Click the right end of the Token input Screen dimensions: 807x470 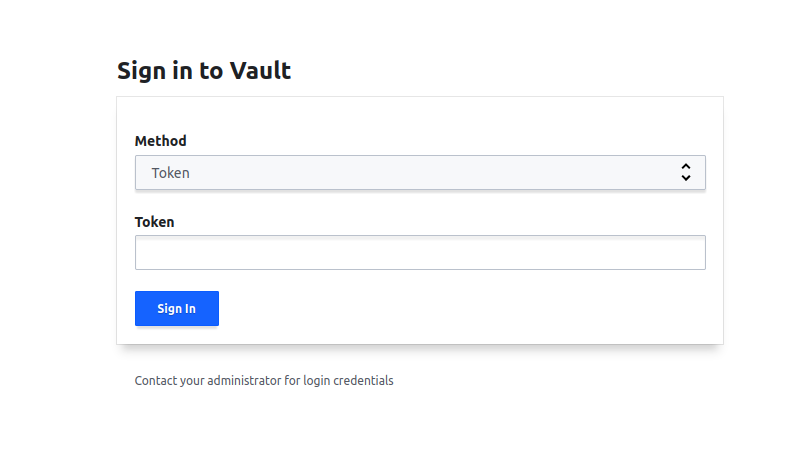tap(696, 252)
